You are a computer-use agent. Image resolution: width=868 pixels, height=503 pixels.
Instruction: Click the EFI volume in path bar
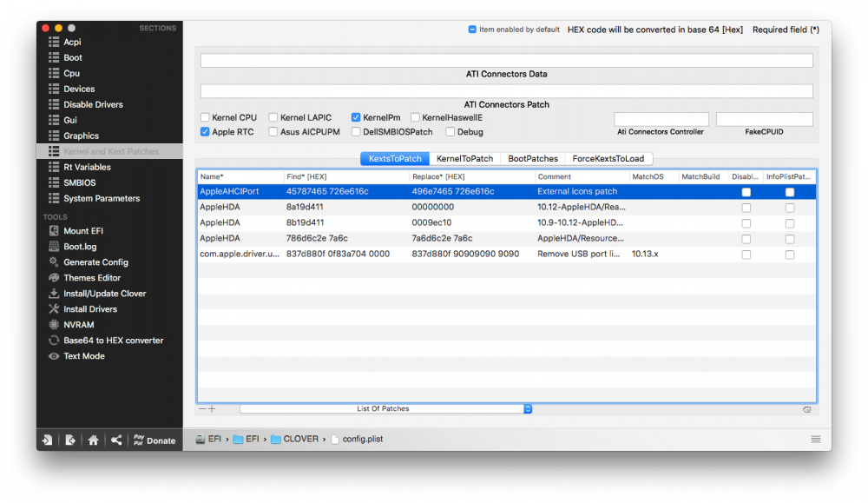pyautogui.click(x=208, y=439)
